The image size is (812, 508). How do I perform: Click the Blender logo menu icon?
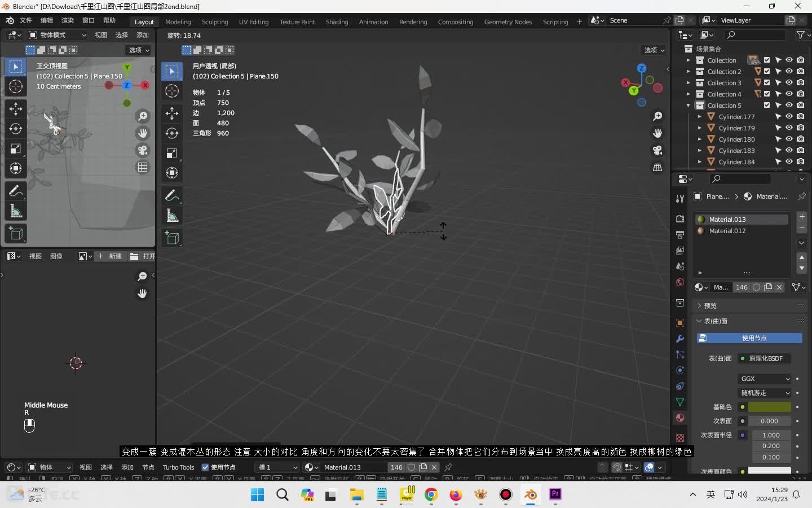coord(10,20)
